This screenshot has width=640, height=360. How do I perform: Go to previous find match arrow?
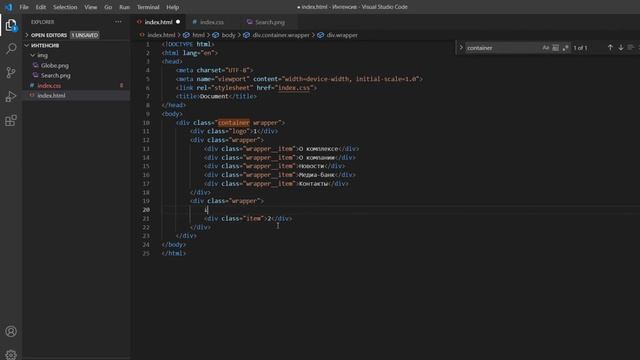[x=610, y=48]
